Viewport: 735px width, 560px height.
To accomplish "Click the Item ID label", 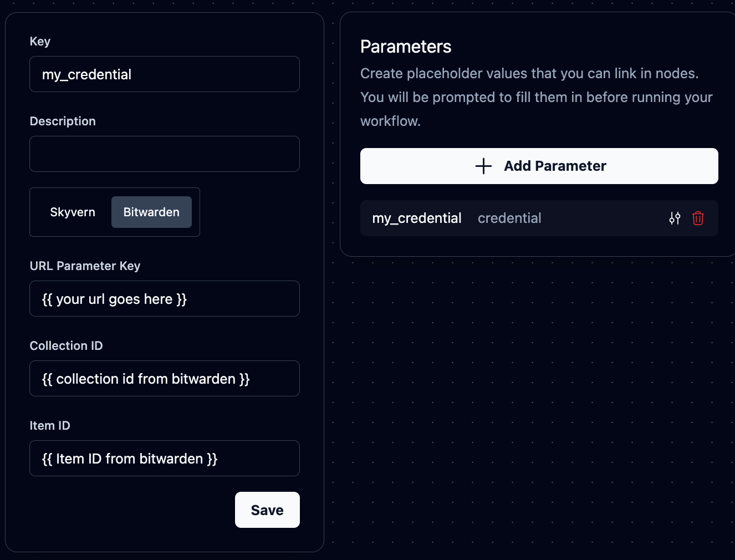I will click(50, 425).
